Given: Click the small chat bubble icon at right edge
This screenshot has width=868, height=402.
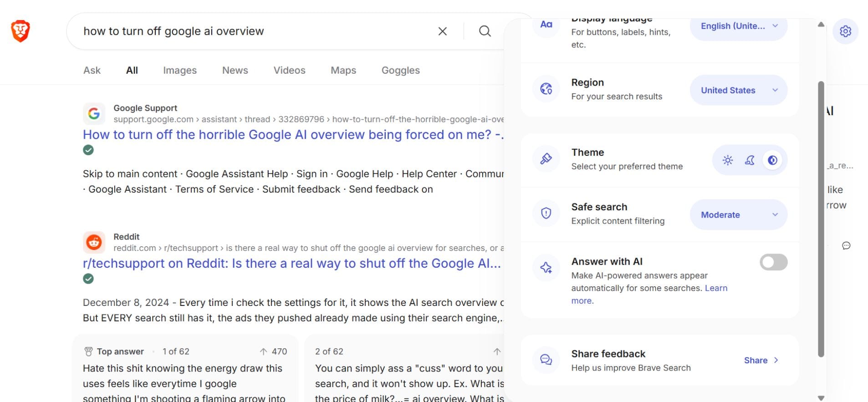Looking at the screenshot, I should click(846, 246).
